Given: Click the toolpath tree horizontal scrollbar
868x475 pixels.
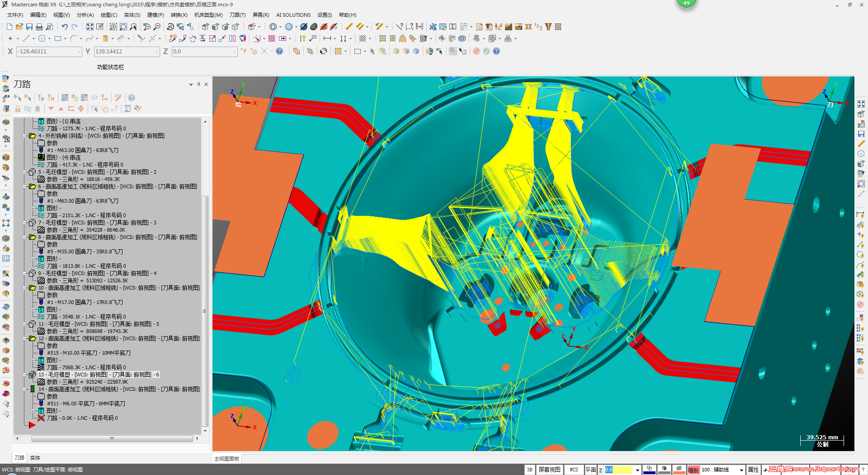Looking at the screenshot, I should pyautogui.click(x=112, y=438).
